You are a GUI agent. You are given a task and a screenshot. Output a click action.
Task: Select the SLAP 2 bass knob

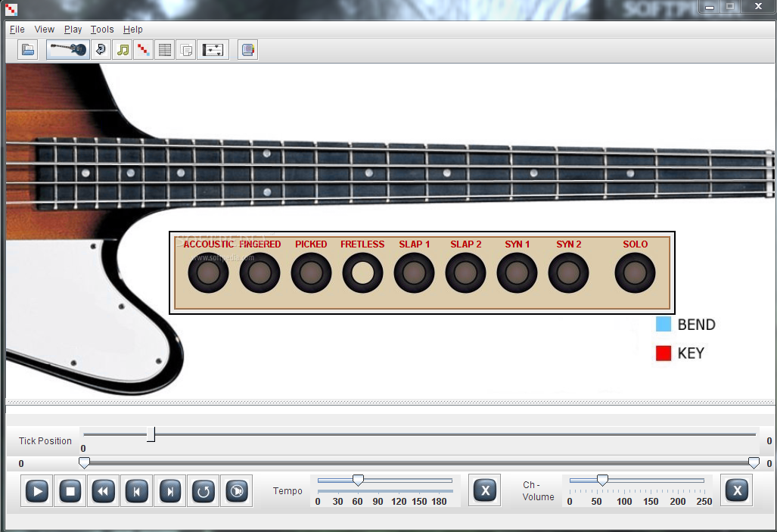465,272
